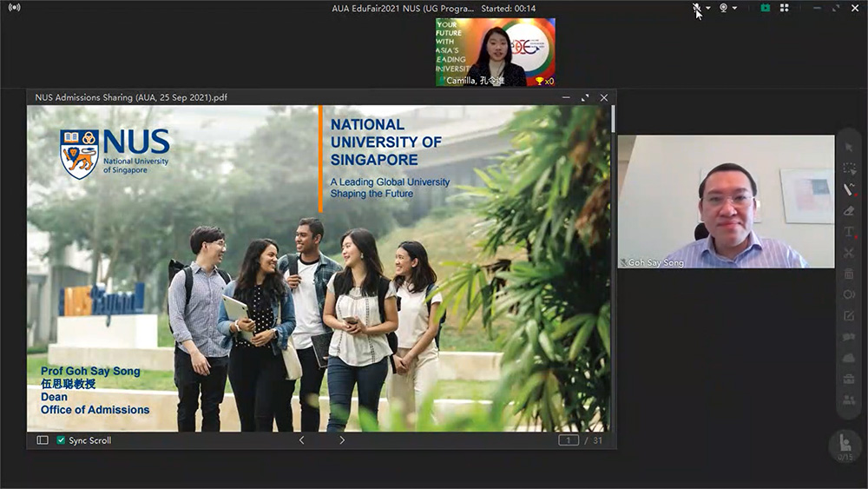Viewport: 868px width, 489px height.
Task: Click the page number input field
Action: click(569, 440)
